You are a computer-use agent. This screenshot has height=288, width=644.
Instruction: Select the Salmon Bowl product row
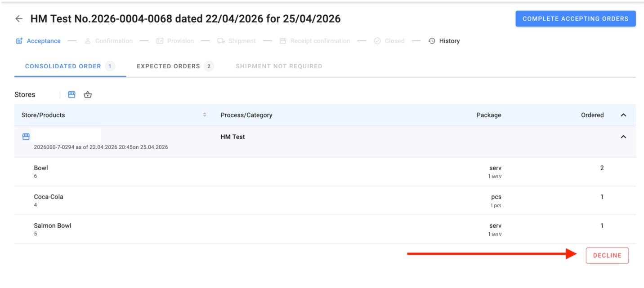point(325,230)
